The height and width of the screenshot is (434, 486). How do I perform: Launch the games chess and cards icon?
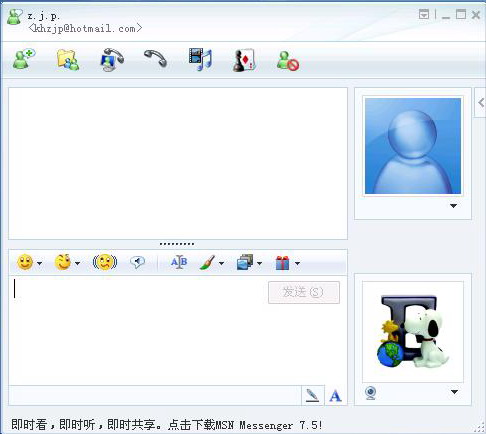[244, 60]
